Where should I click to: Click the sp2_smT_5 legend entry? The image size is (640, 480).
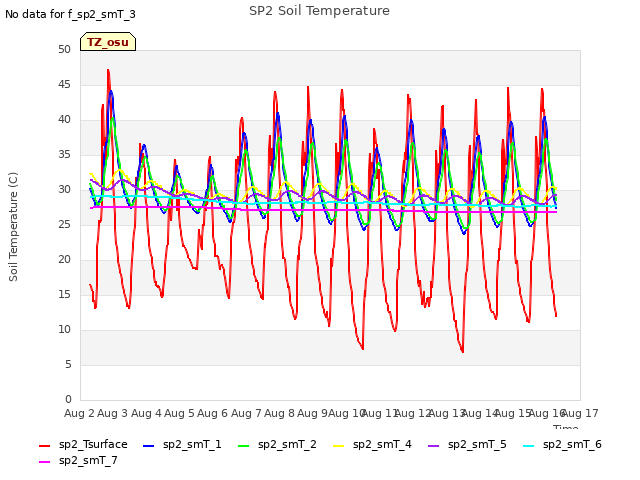click(x=467, y=444)
